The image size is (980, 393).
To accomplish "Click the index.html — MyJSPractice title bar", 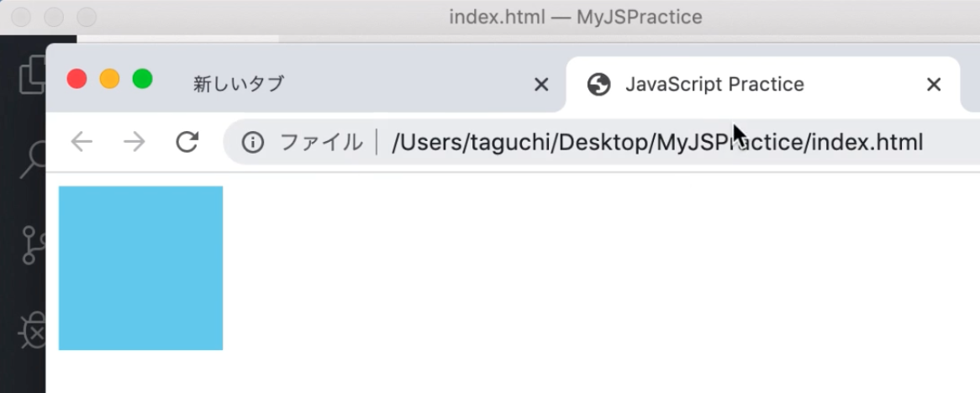I will (x=576, y=17).
